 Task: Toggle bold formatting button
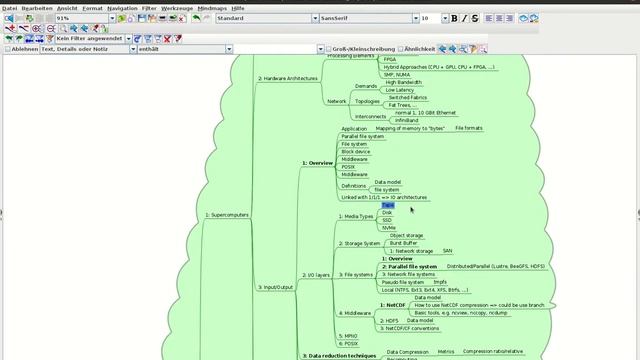click(x=454, y=18)
